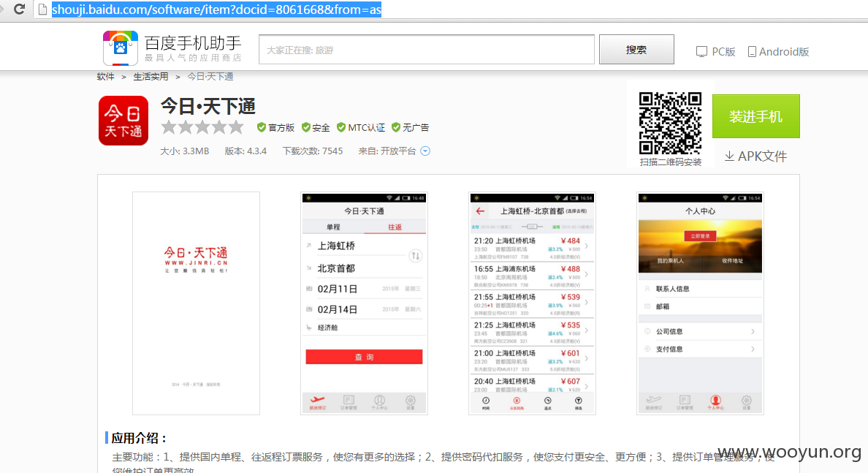Open the 上海虹桥-北京首都 flight list thumbnail

[532, 303]
